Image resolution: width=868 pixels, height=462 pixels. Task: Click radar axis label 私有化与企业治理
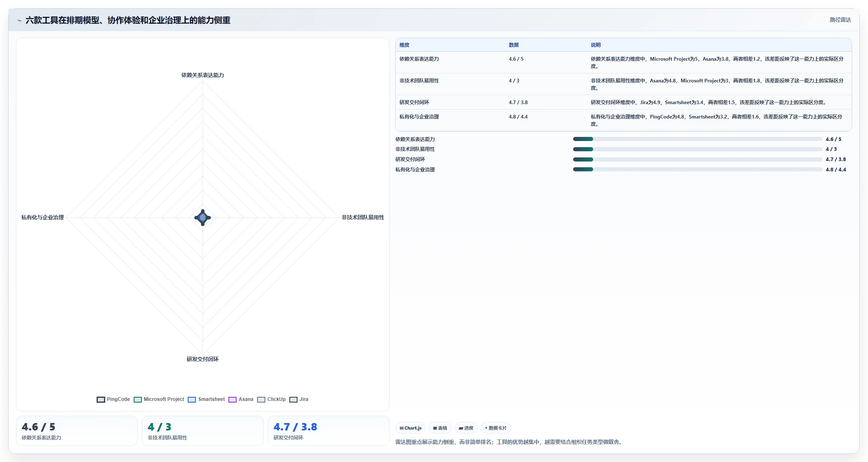[43, 217]
